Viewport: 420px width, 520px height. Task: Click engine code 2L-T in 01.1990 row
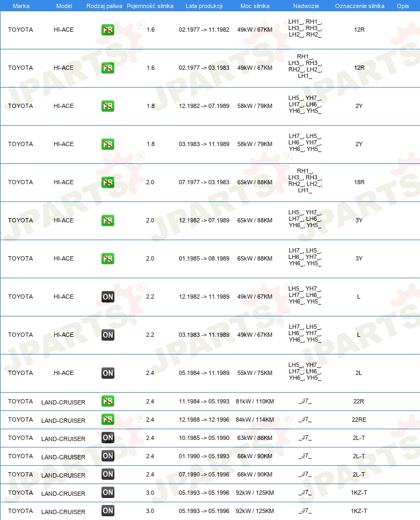tap(359, 456)
